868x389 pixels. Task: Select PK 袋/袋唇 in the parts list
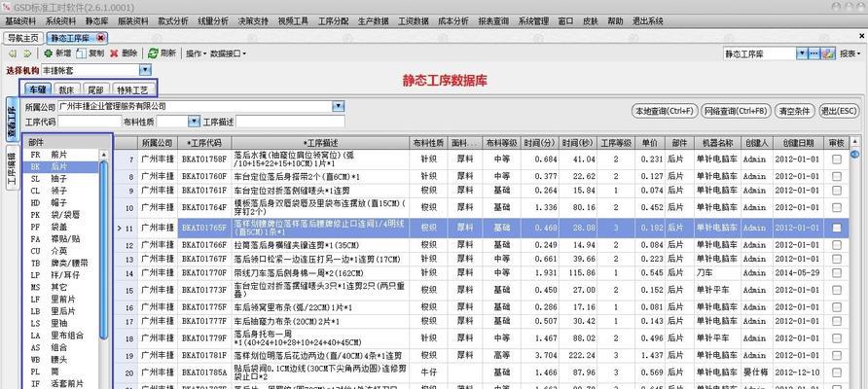(x=61, y=215)
